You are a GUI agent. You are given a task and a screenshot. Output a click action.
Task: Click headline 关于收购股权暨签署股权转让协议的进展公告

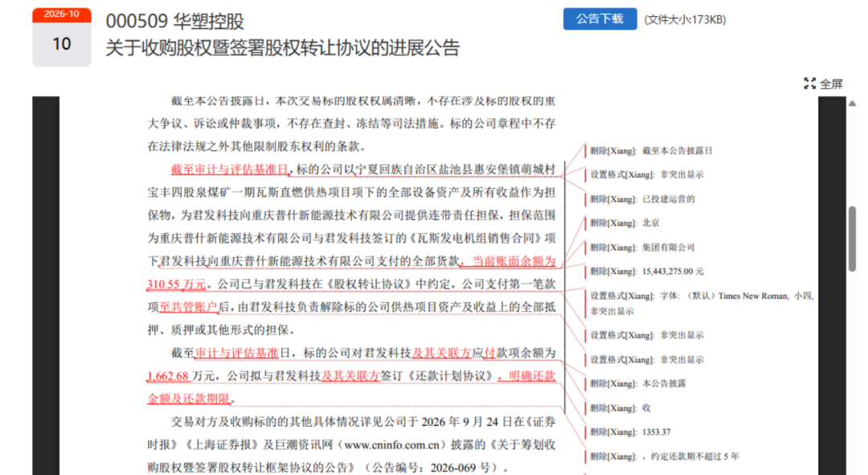coord(282,47)
